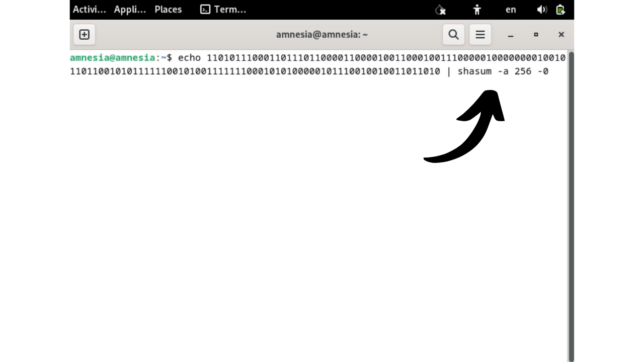The image size is (644, 362).
Task: Click the terminal vertical scrollbar
Action: [x=571, y=206]
